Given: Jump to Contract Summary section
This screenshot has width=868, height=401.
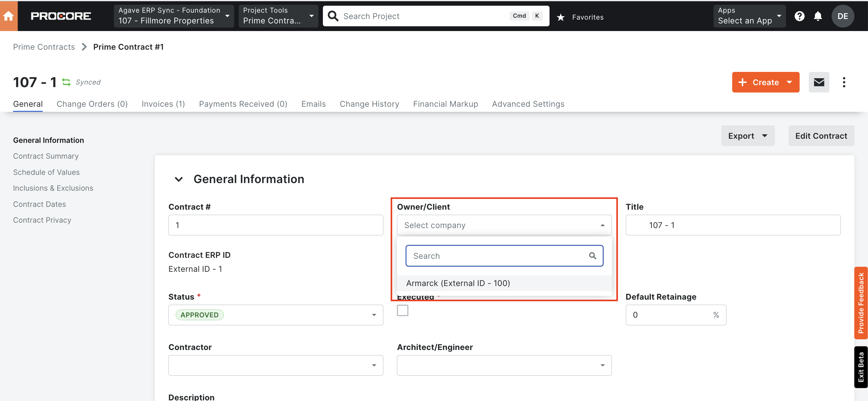Looking at the screenshot, I should tap(46, 156).
